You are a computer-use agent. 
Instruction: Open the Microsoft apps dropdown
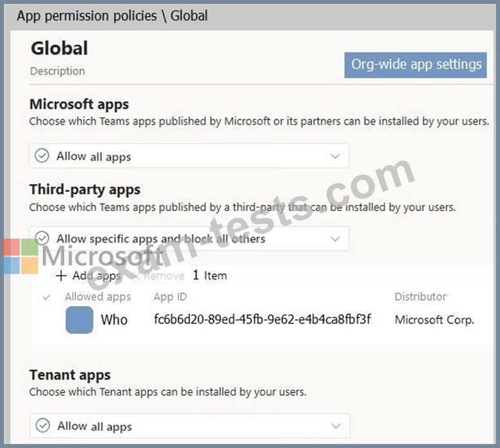tap(189, 156)
